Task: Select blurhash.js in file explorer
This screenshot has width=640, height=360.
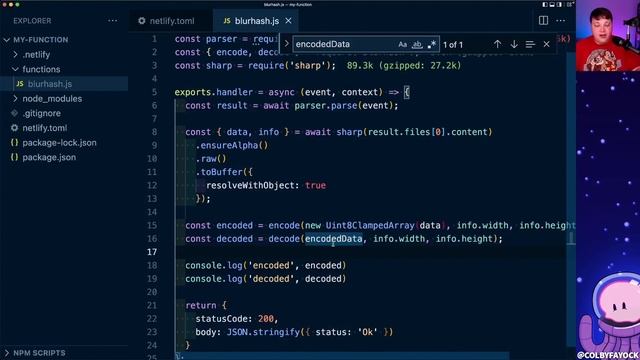Action: coord(64,84)
